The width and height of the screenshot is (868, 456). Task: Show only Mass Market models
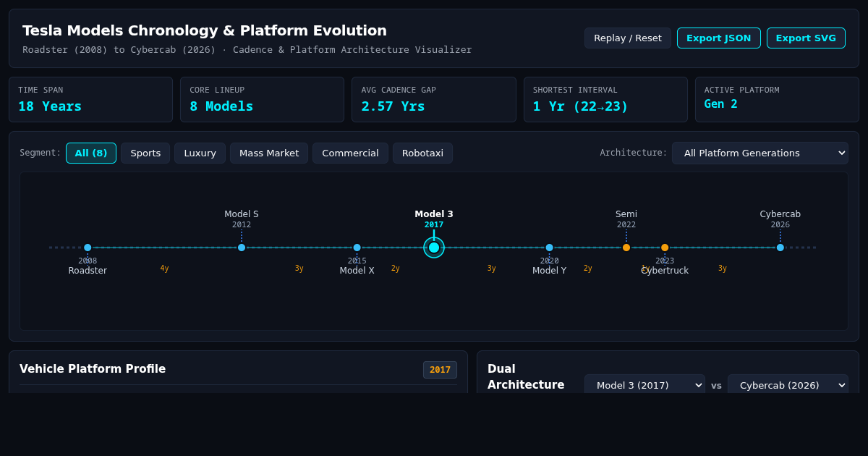pos(269,153)
